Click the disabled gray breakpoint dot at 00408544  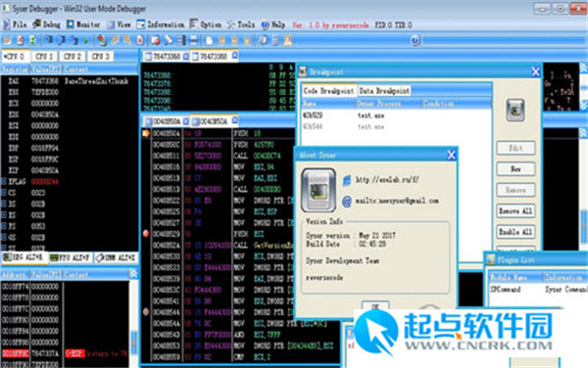[x=146, y=311]
